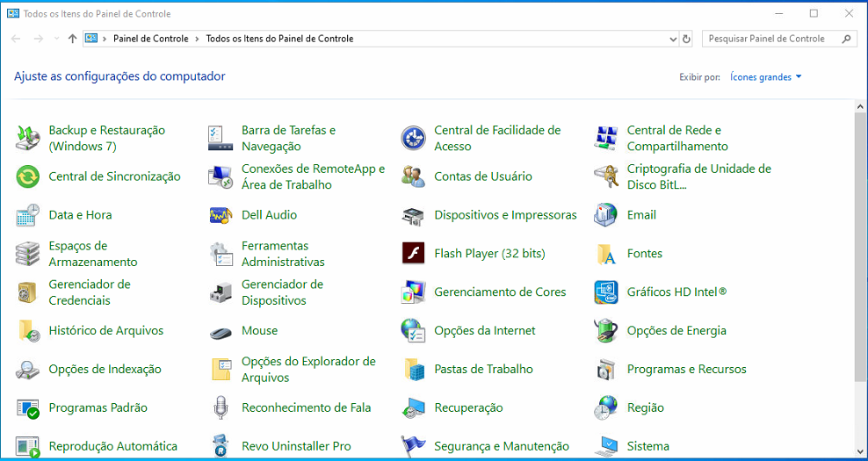Click the Refresh button in address bar
Image resolution: width=868 pixels, height=461 pixels.
click(686, 39)
